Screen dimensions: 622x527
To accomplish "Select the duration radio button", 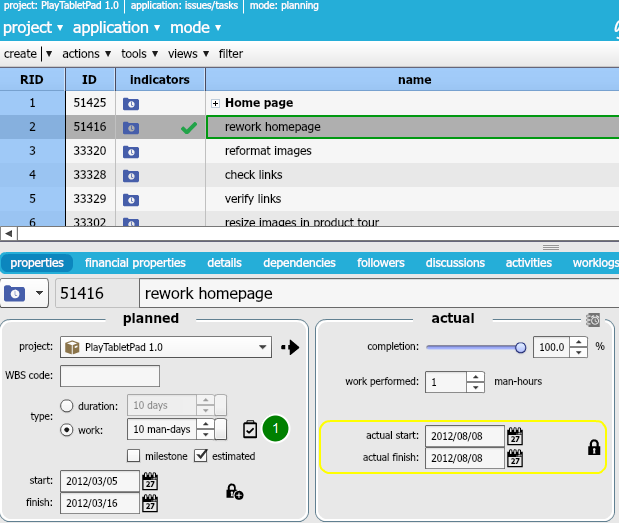I will [x=67, y=405].
